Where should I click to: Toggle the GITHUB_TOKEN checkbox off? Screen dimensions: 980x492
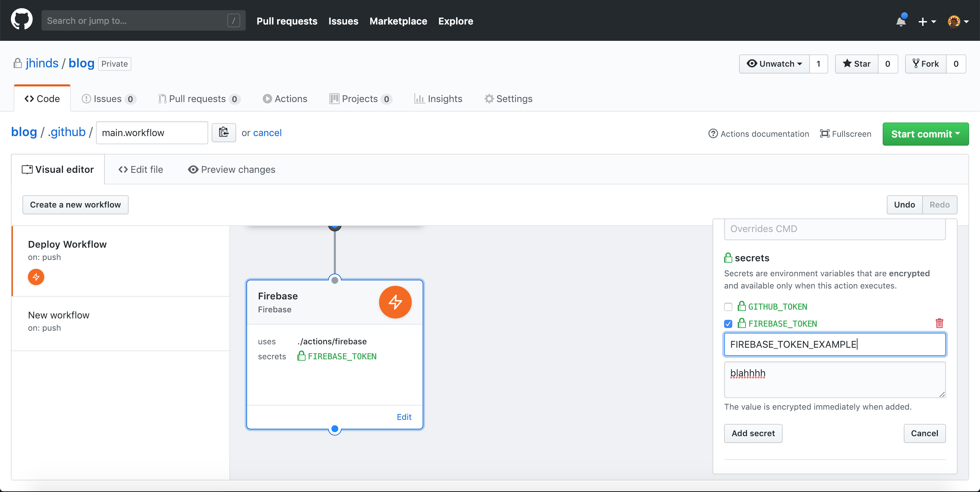pos(729,306)
